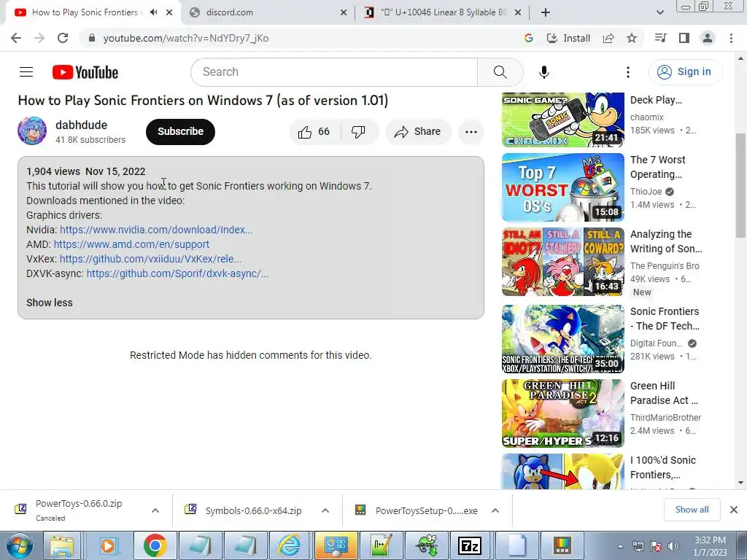Click the Share this page icon in address bar
The height and width of the screenshot is (560, 747).
tap(608, 38)
